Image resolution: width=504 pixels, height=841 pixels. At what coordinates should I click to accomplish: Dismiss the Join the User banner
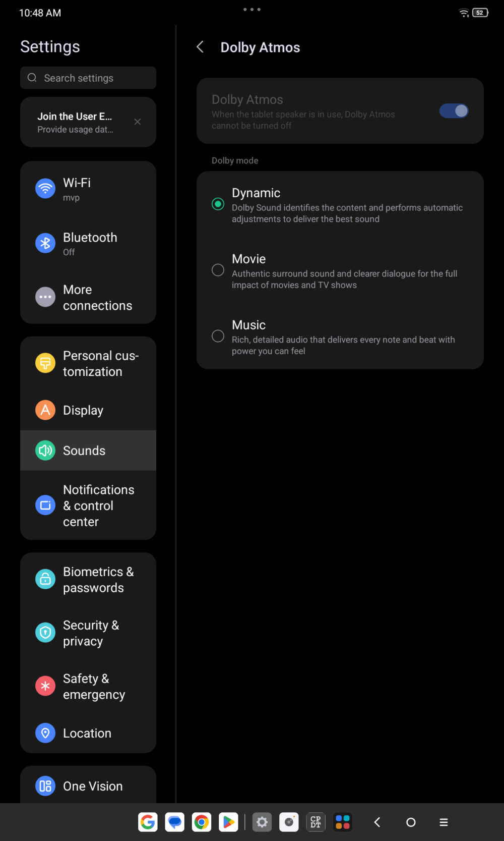pyautogui.click(x=138, y=122)
